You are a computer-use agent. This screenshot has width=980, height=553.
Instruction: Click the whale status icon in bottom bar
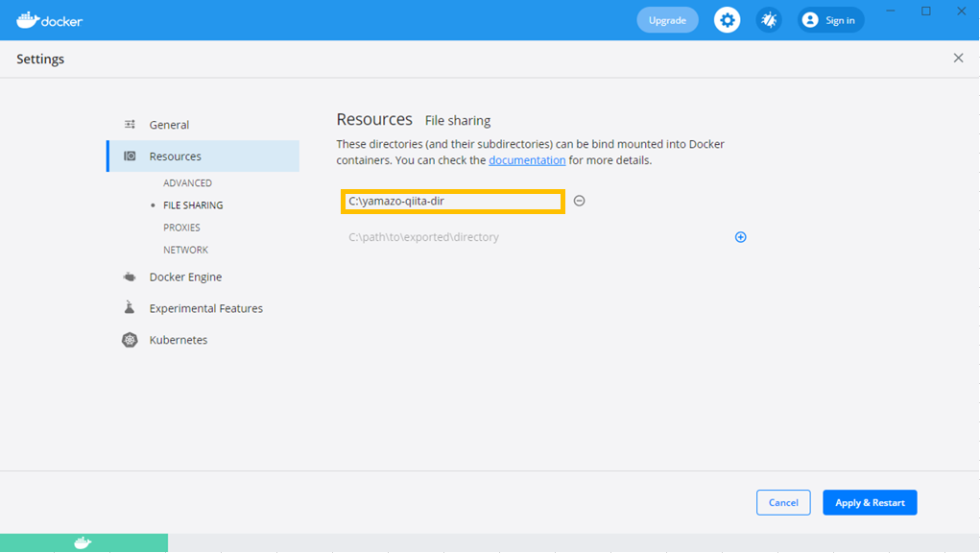pos(83,542)
